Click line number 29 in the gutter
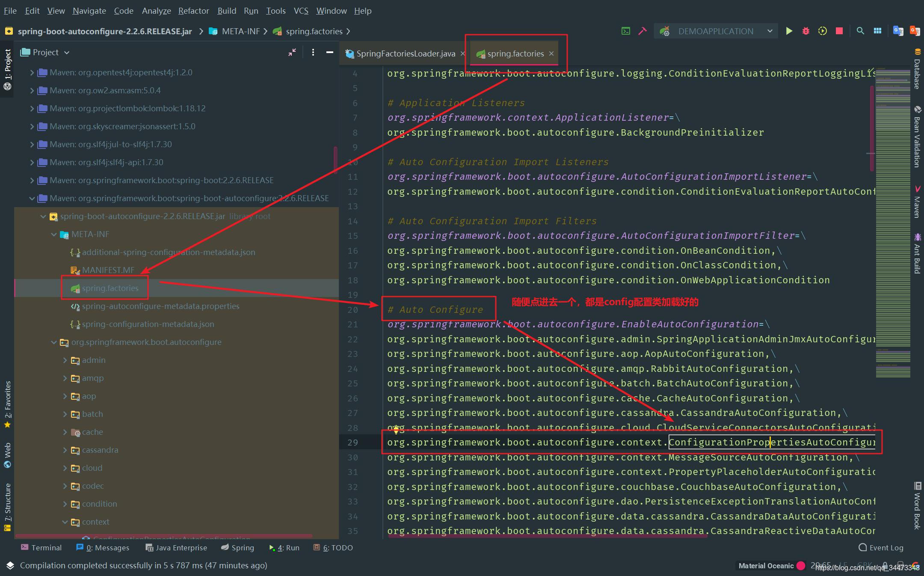Viewport: 924px width, 576px height. (x=352, y=442)
